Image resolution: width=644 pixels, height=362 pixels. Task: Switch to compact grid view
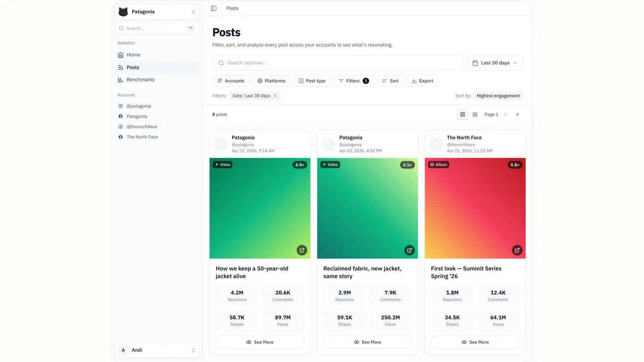click(x=475, y=115)
